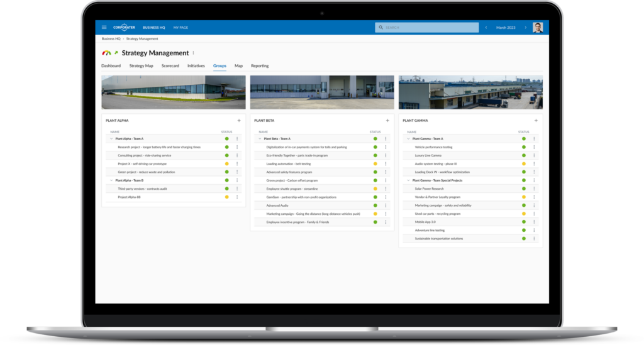Add item to Plant Alpha with plus
The width and height of the screenshot is (644, 345).
239,121
